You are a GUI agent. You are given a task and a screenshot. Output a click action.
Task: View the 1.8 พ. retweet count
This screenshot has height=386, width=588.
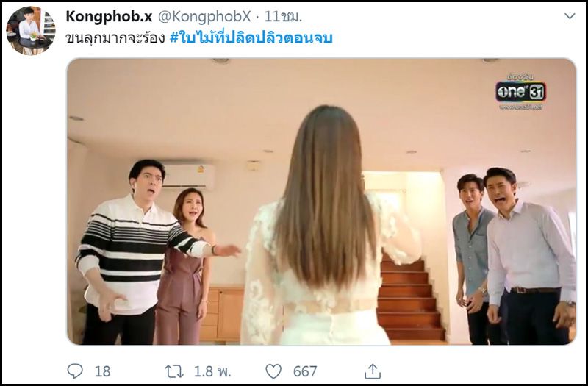(212, 371)
